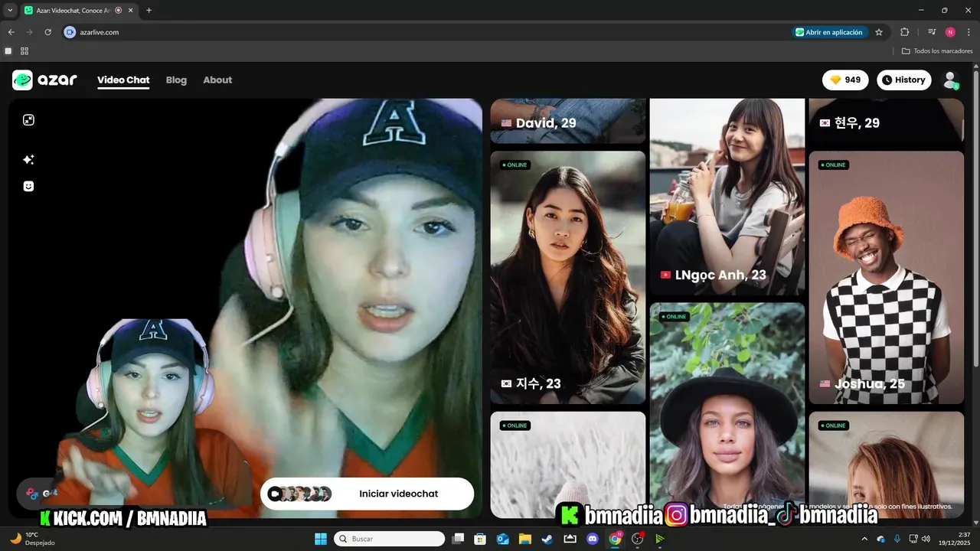Open the media control icon in Chrome toolbar
The height and width of the screenshot is (551, 980).
click(x=932, y=32)
